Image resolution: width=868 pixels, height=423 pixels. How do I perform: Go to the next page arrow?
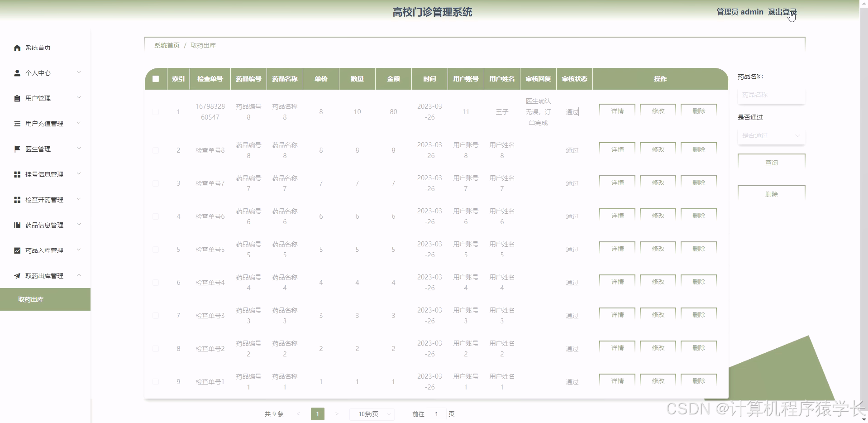pos(337,414)
